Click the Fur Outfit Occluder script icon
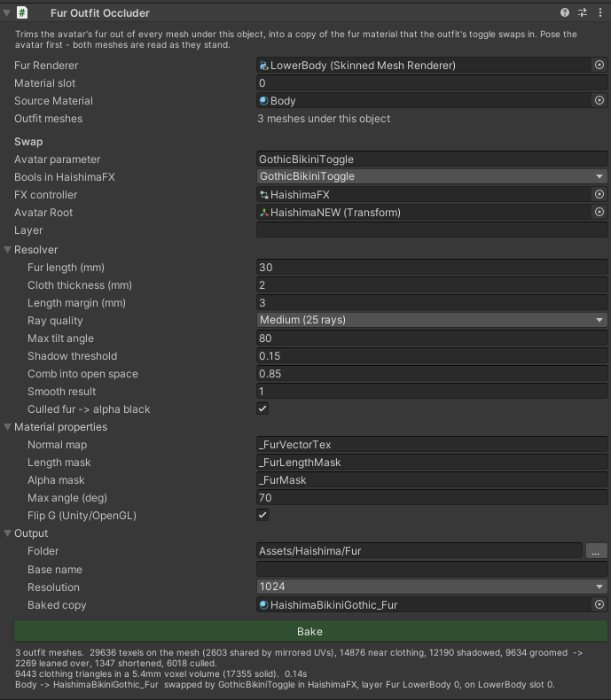 pos(22,12)
